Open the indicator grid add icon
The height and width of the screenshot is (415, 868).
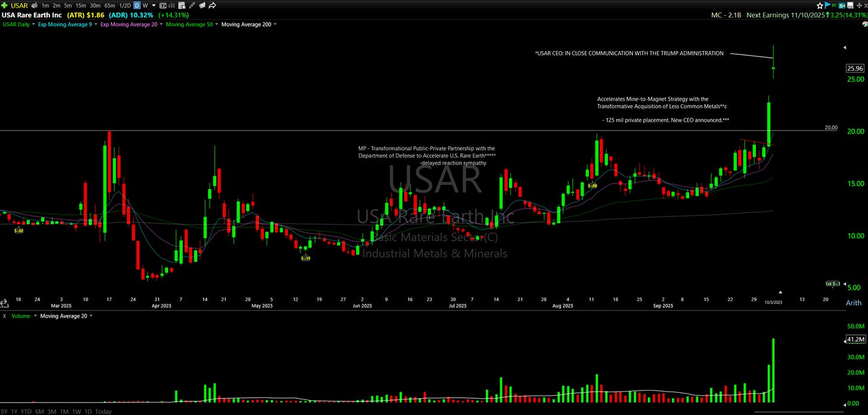182,5
